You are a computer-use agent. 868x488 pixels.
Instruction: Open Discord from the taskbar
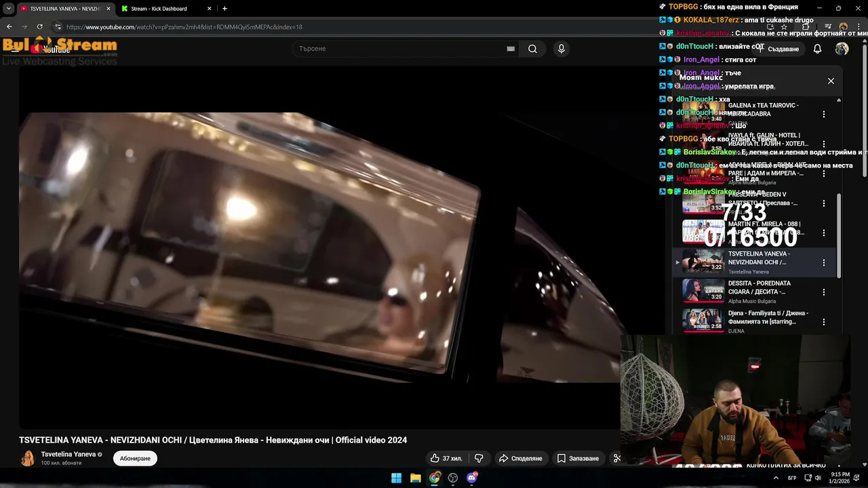point(472,478)
